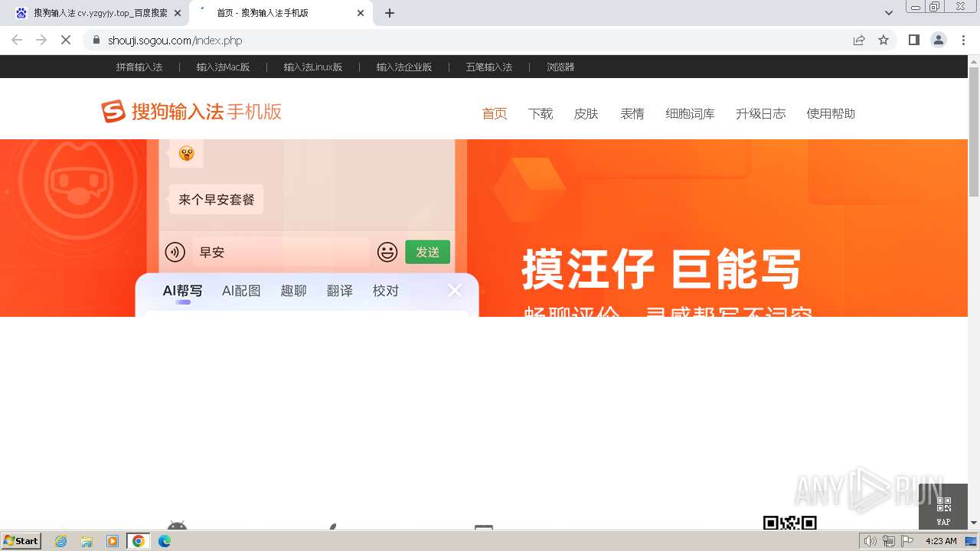Select the 校对 tab in the banner

386,291
